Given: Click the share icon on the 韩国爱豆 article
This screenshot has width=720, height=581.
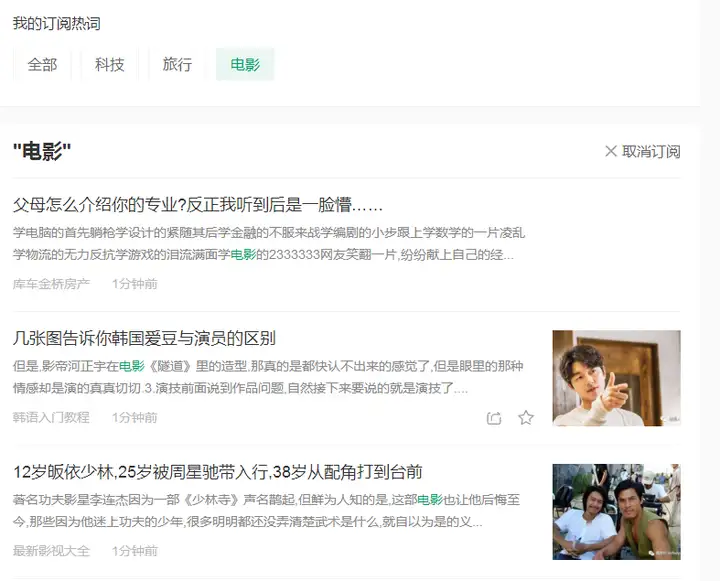Looking at the screenshot, I should pos(494,418).
